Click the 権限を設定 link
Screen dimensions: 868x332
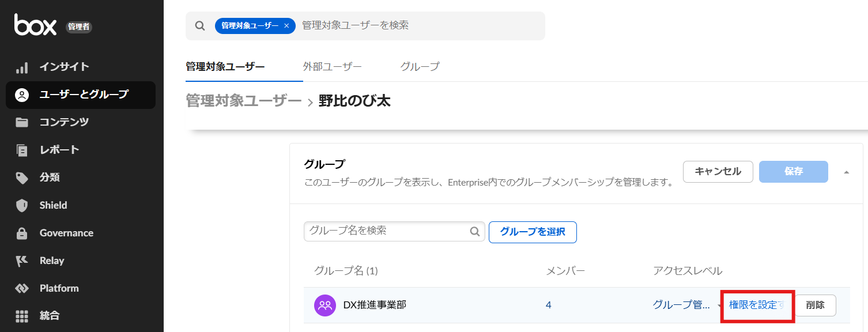click(x=757, y=305)
